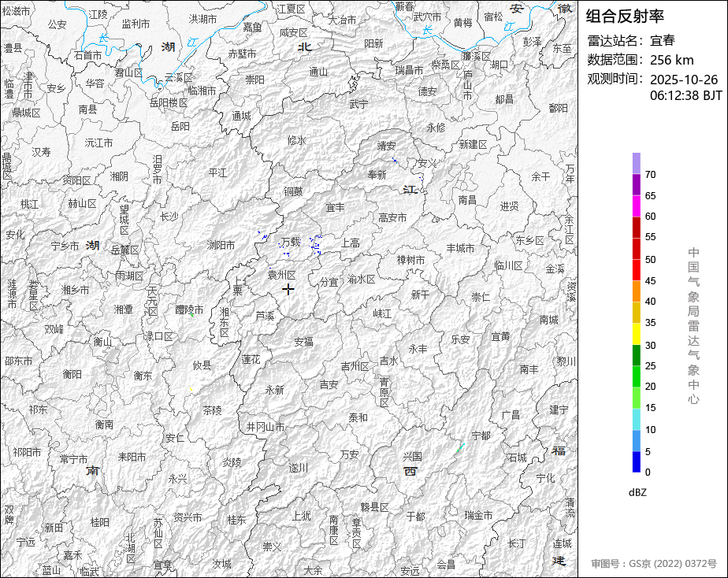Click the legend value 20
The image size is (728, 578).
[651, 387]
